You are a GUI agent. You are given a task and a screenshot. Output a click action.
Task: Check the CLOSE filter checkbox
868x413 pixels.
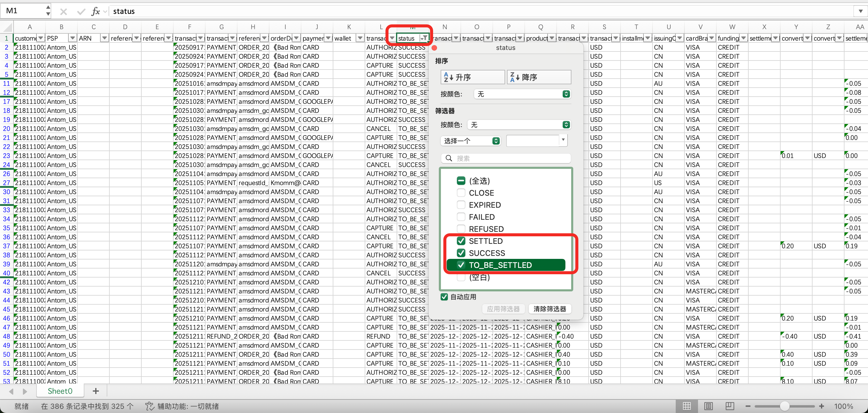[461, 193]
